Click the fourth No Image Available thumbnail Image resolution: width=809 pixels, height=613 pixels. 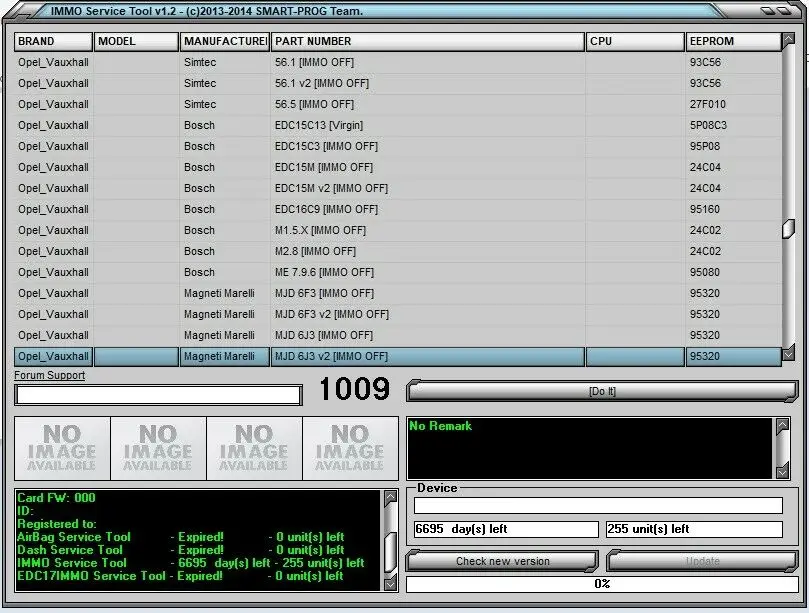point(350,448)
